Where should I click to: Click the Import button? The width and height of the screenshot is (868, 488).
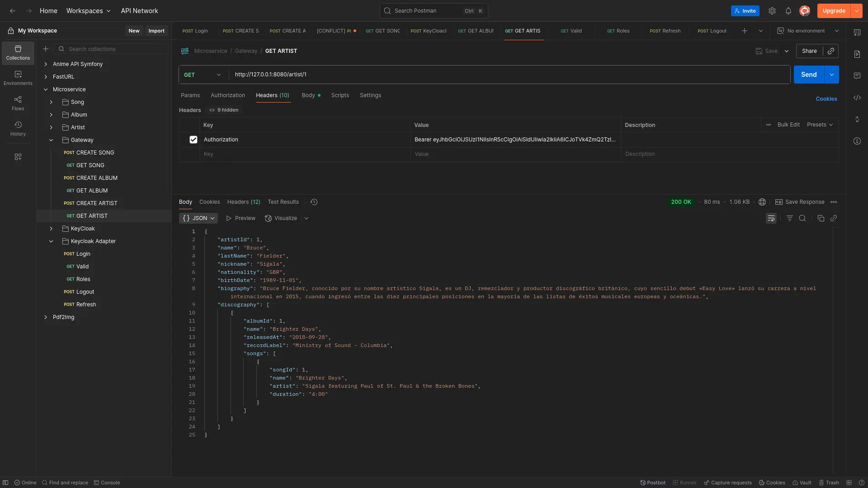pyautogui.click(x=156, y=31)
